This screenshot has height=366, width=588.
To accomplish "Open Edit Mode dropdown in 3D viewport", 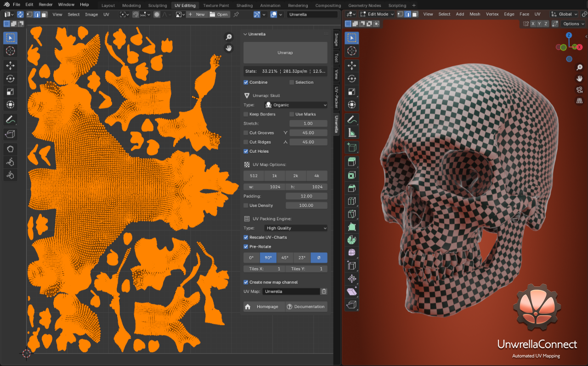I will 377,14.
